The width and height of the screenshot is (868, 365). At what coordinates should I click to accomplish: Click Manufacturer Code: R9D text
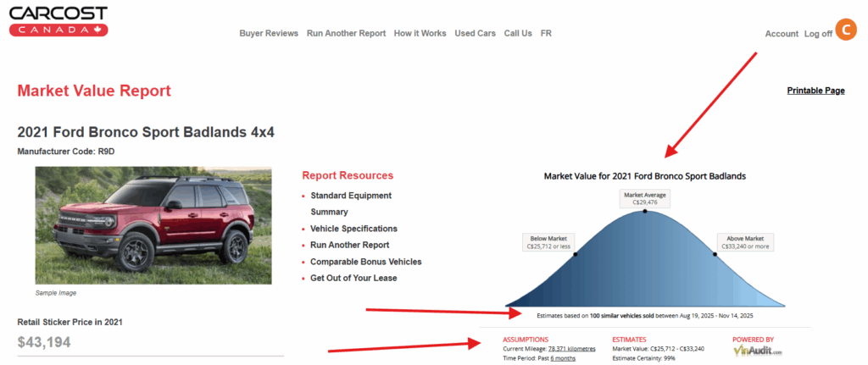point(68,151)
